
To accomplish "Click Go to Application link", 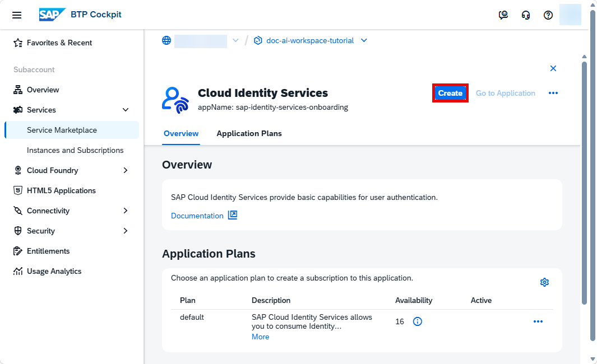I will 505,93.
